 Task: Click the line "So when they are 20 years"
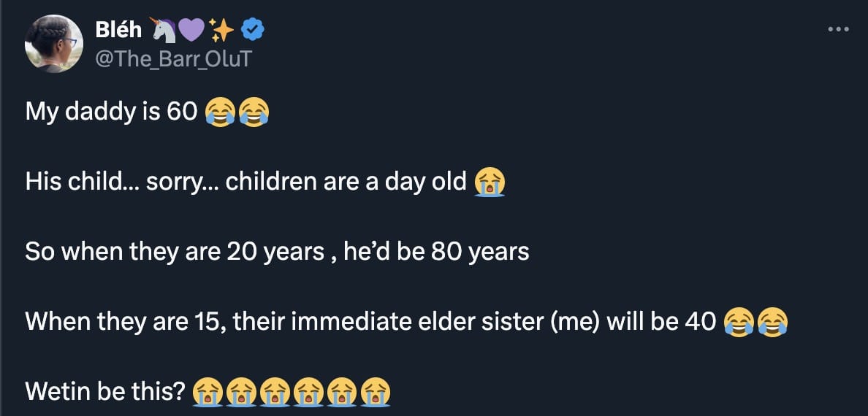pos(277,252)
